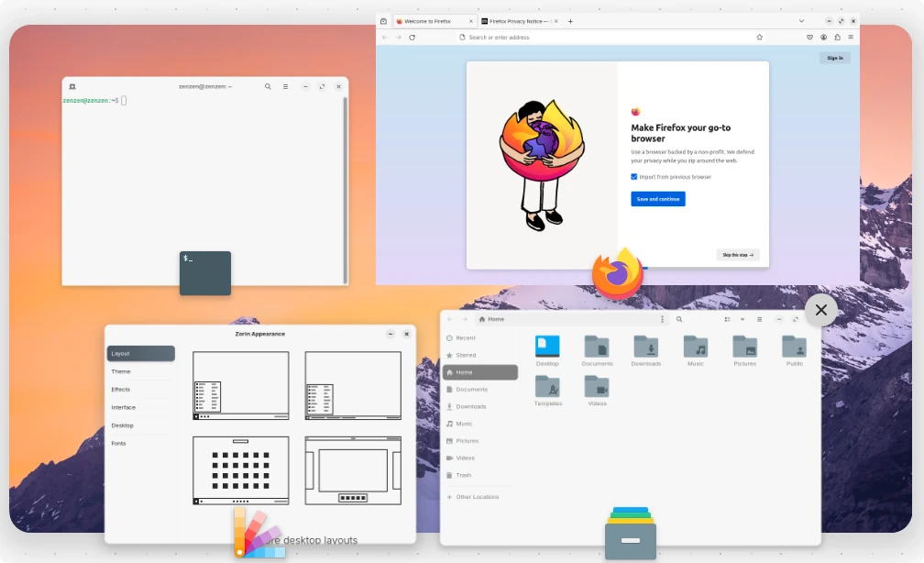The width and height of the screenshot is (924, 563).
Task: Expand the Firefox list all tabs chevron
Action: tap(801, 21)
